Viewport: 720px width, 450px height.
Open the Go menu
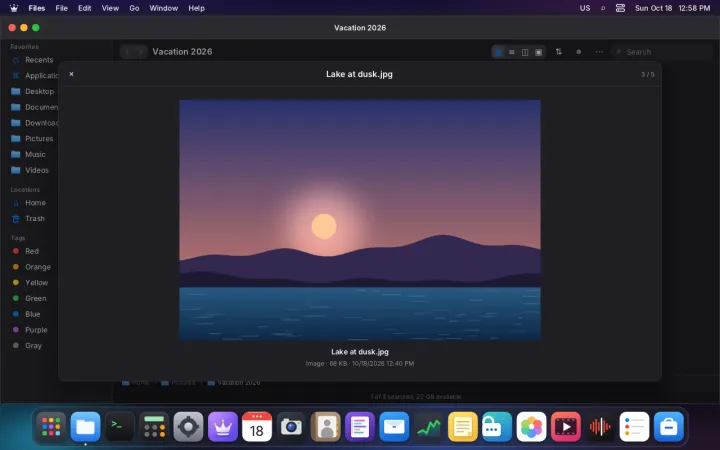tap(134, 8)
